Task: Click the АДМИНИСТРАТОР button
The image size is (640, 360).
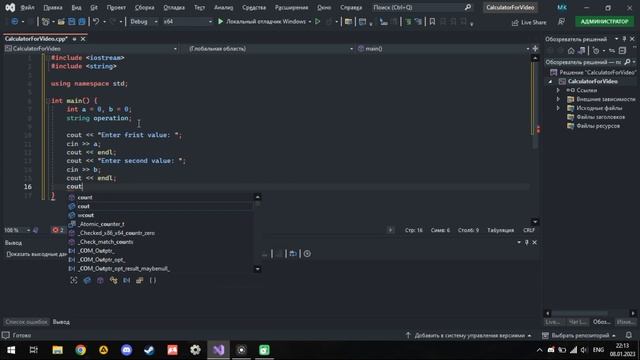Action: pos(604,21)
